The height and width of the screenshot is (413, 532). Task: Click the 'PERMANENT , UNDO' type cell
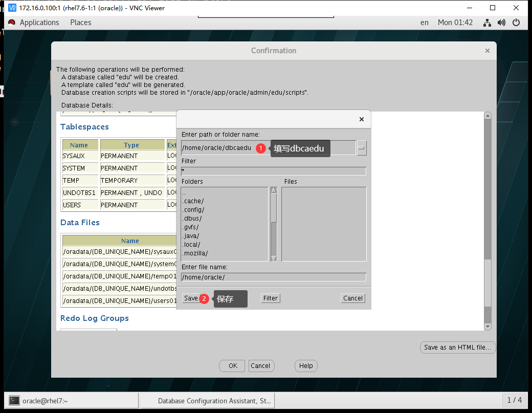[132, 193]
